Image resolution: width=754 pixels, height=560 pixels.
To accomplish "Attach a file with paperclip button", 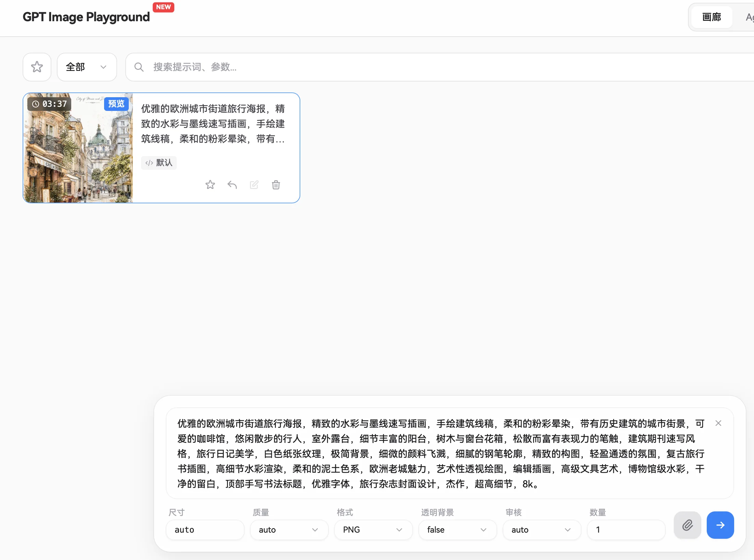I will click(x=688, y=525).
